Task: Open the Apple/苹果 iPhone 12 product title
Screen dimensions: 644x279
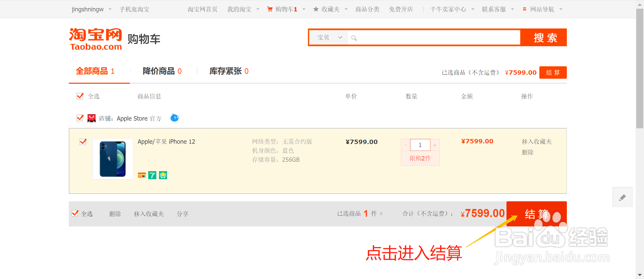Action: [x=166, y=142]
